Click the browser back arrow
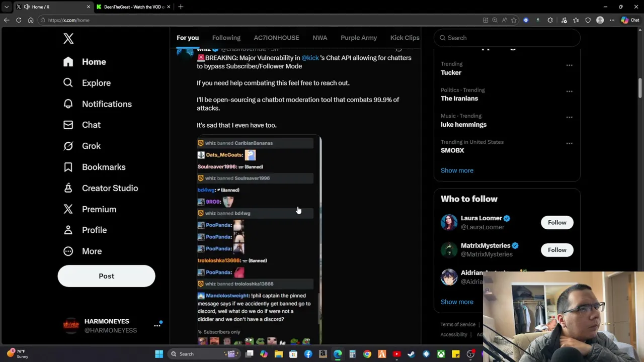 7,20
